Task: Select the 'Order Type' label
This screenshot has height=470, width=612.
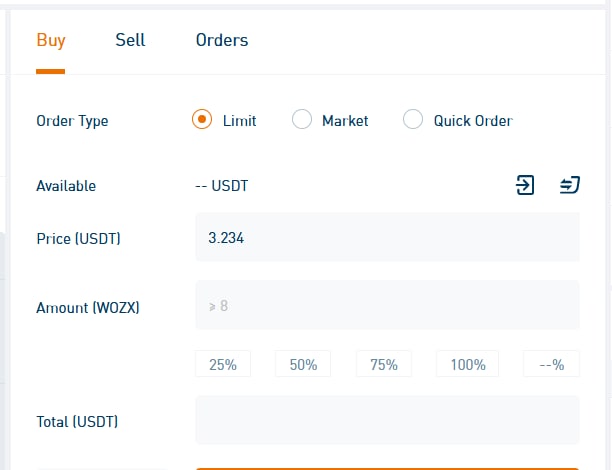Action: click(72, 121)
